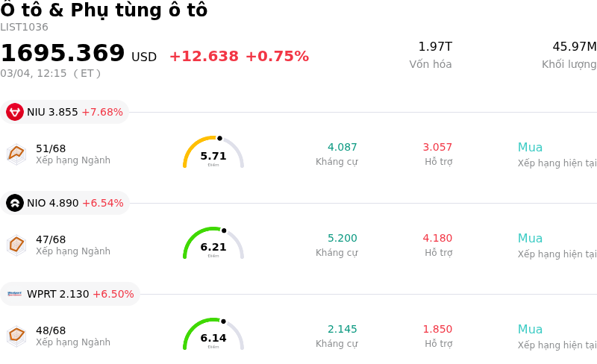
Task: Click the NIO black logo icon
Action: click(15, 203)
